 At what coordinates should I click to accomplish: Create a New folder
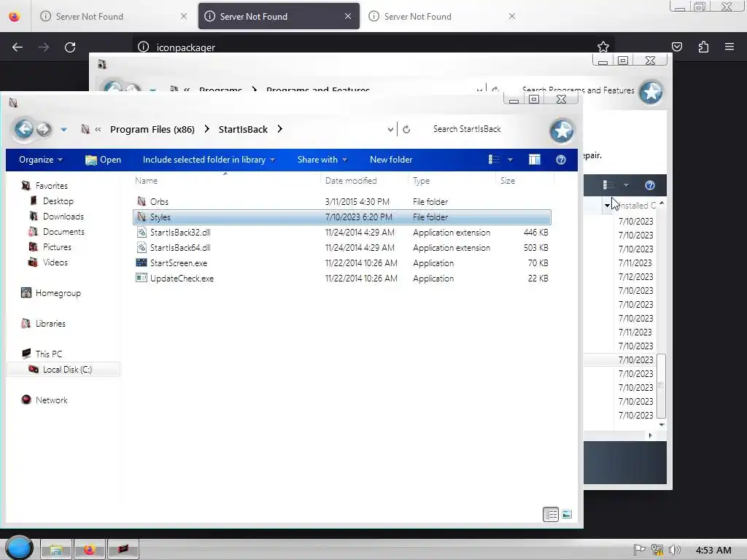[x=391, y=160]
